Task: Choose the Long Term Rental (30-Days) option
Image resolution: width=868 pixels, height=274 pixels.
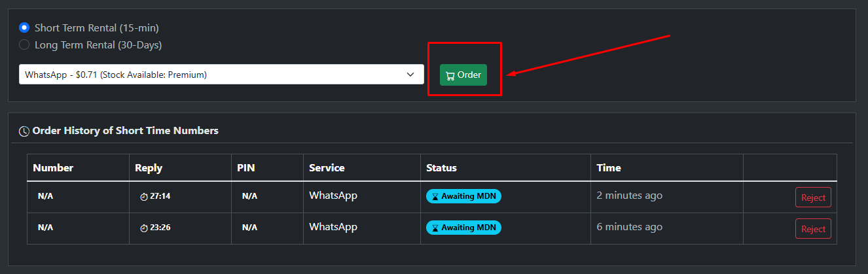Action: pos(24,45)
